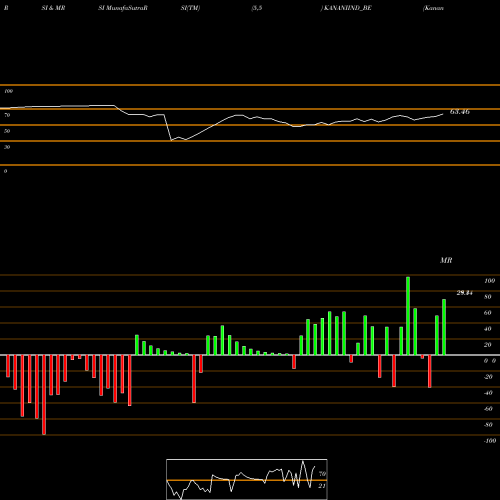Click the 'SI & MR' header text
The width and height of the screenshot is (500, 500).
point(53,8)
